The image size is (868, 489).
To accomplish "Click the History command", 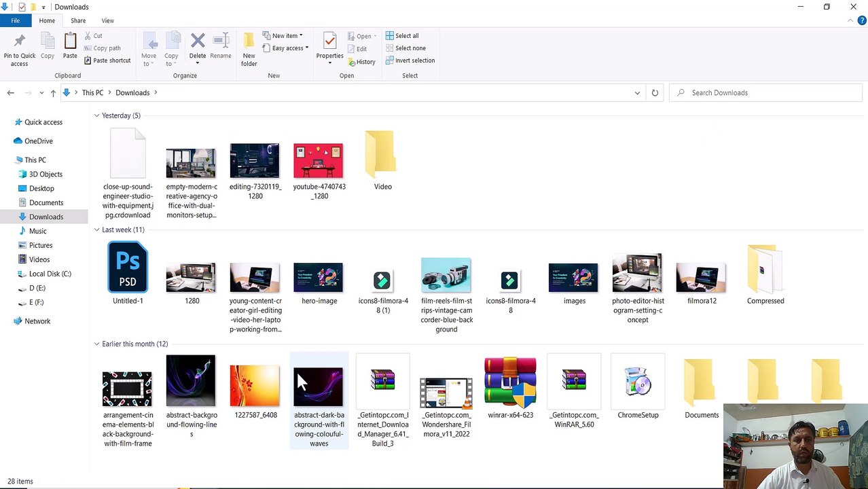I will [x=361, y=62].
